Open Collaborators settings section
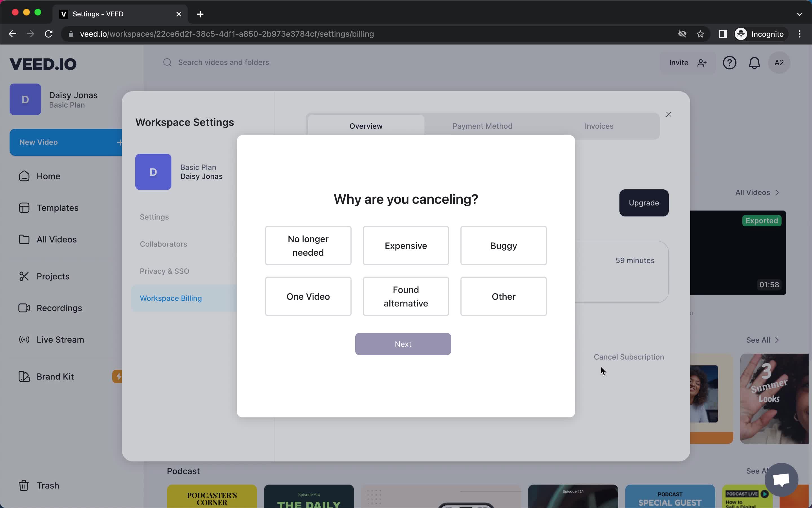 coord(164,244)
